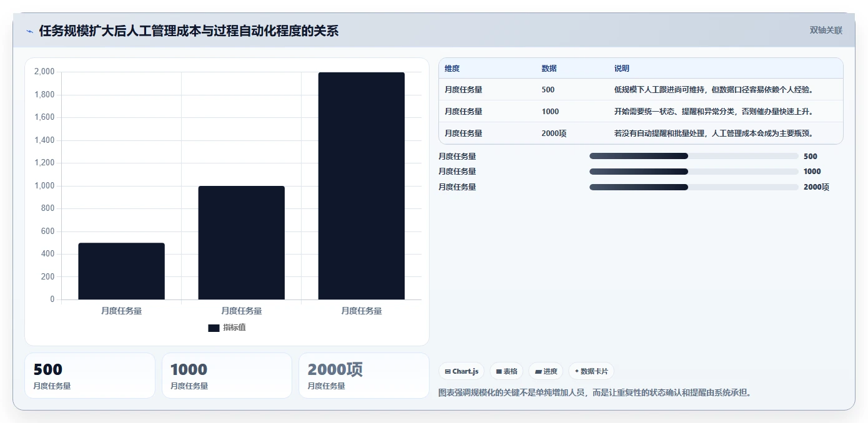Click the 数据卡片 tag chip

pos(591,371)
